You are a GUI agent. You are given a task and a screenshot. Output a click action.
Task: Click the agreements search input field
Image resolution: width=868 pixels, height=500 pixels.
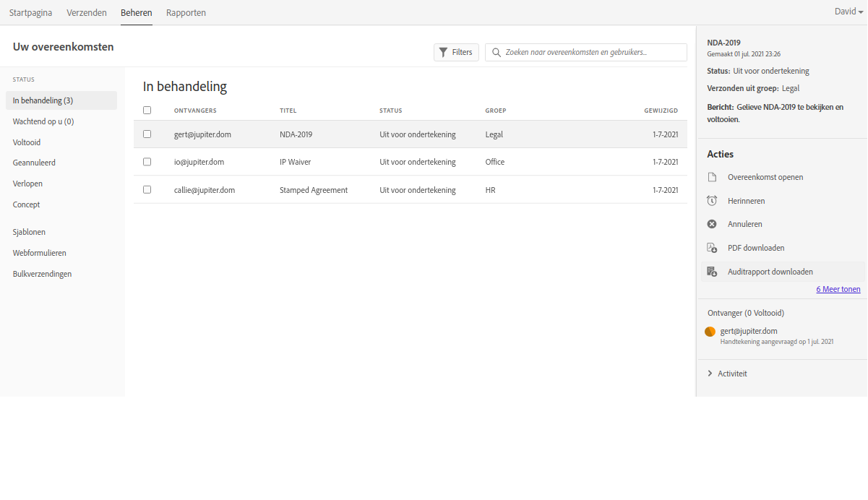click(593, 52)
